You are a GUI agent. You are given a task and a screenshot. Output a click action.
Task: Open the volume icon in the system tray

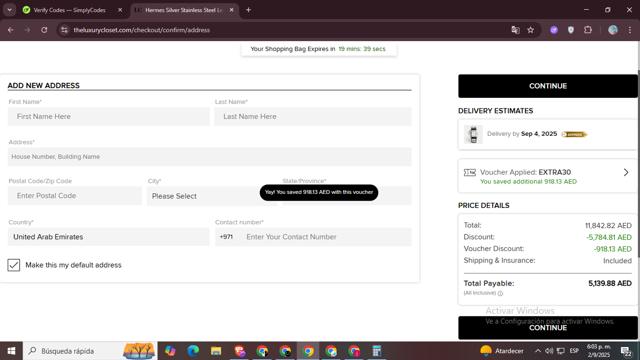click(549, 351)
